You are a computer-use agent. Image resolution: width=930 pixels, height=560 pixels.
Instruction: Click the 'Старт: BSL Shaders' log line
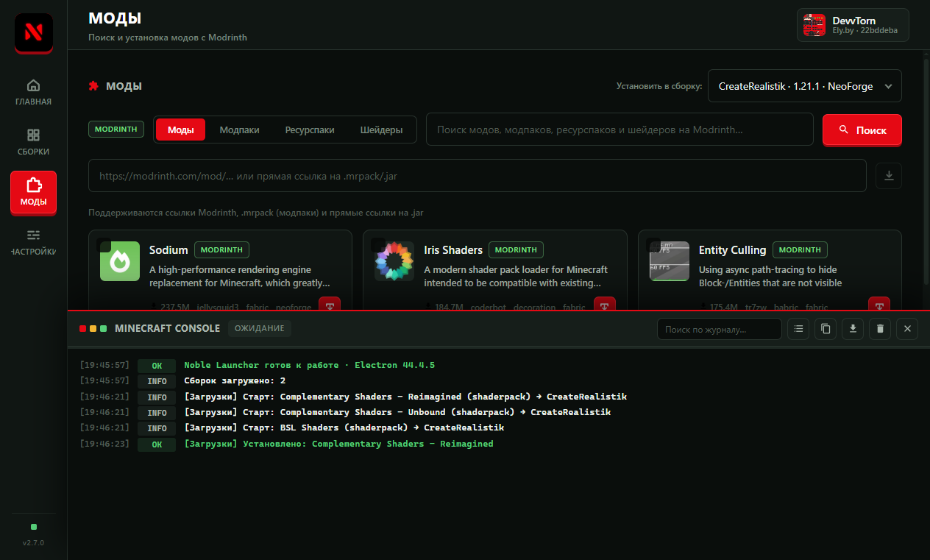tap(344, 428)
